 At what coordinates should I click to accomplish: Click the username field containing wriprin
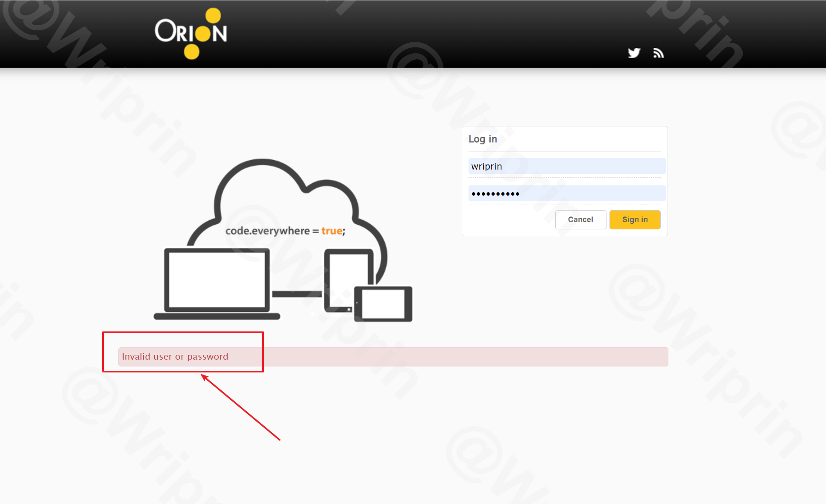tap(567, 166)
